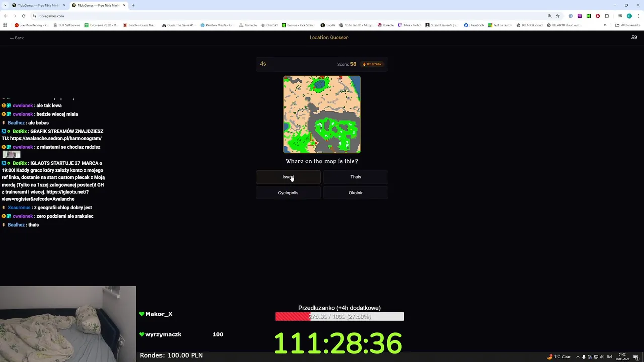644x362 pixels.
Task: Open the StreamElements bookmark
Action: tap(442, 25)
